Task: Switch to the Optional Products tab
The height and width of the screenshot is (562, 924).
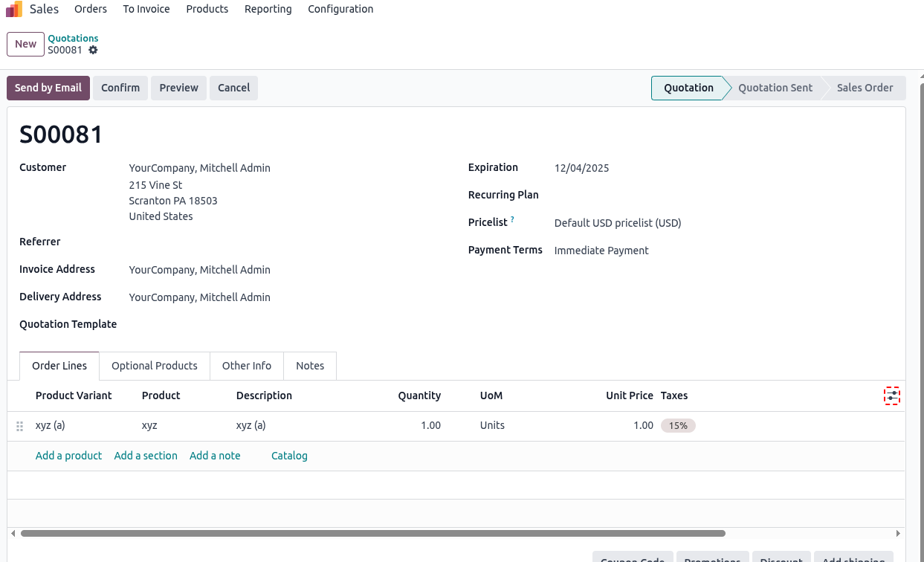Action: [155, 366]
